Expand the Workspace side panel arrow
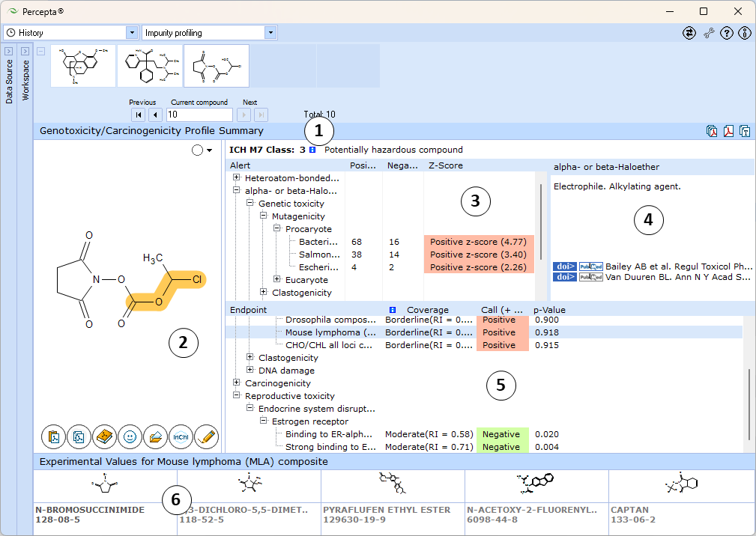 pyautogui.click(x=25, y=51)
